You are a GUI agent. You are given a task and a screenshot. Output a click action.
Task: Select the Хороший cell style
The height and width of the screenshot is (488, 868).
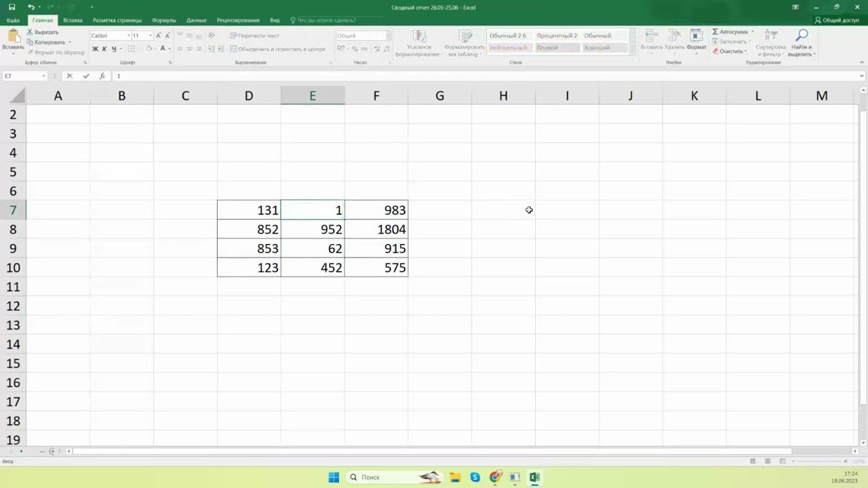point(604,47)
